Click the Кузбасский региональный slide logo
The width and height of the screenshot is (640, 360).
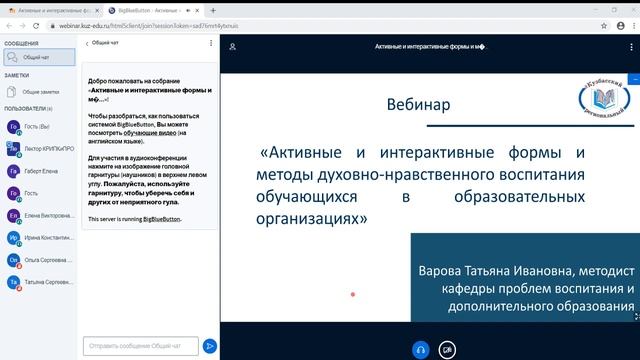click(x=604, y=98)
